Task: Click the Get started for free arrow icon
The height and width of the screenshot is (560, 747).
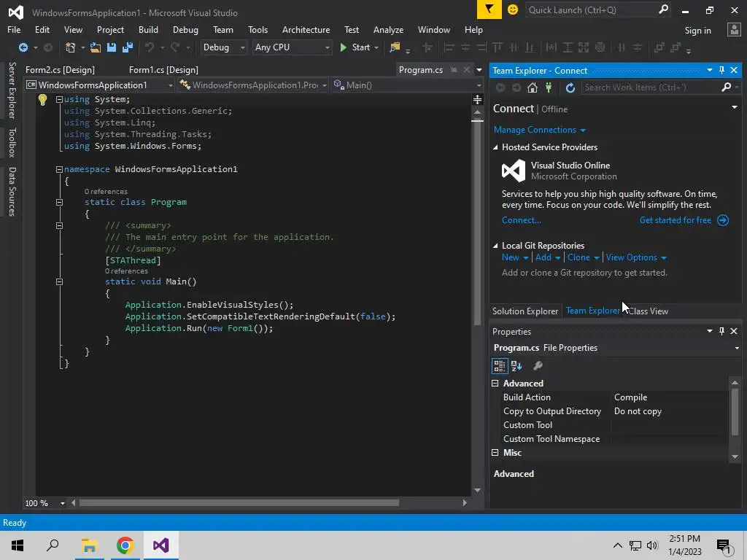Action: click(723, 220)
